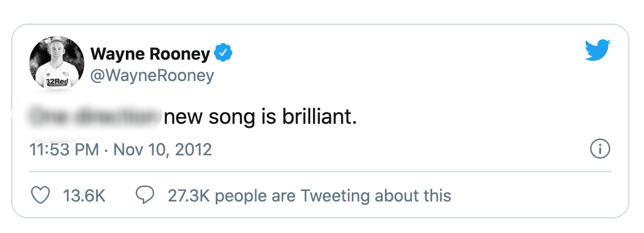This screenshot has width=644, height=233.
Task: Click the "11:53 PM" tweet time
Action: 64,150
